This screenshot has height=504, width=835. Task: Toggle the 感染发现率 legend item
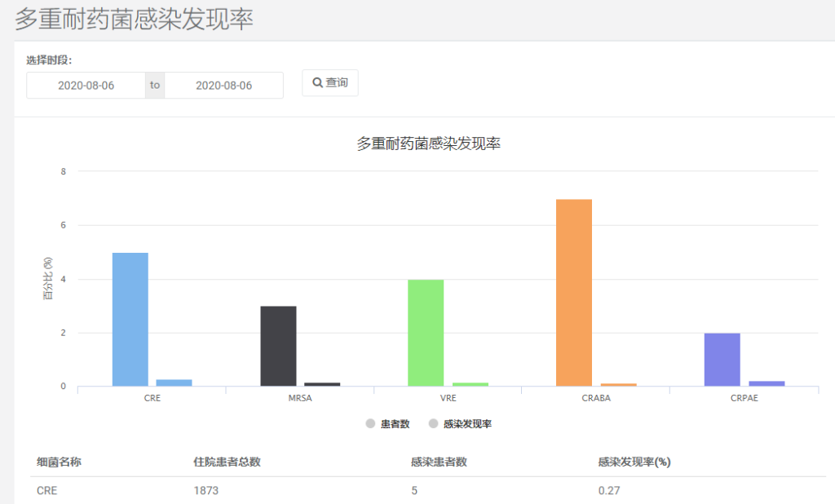tap(460, 424)
